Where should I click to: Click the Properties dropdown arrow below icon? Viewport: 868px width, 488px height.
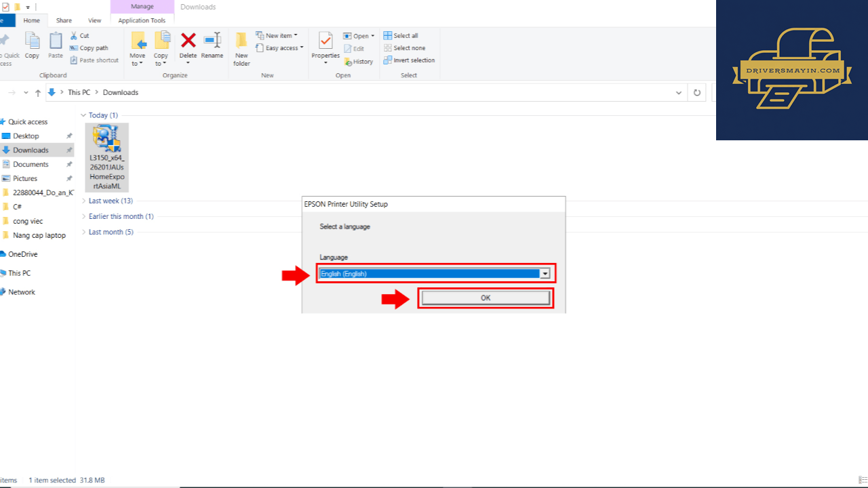[325, 62]
